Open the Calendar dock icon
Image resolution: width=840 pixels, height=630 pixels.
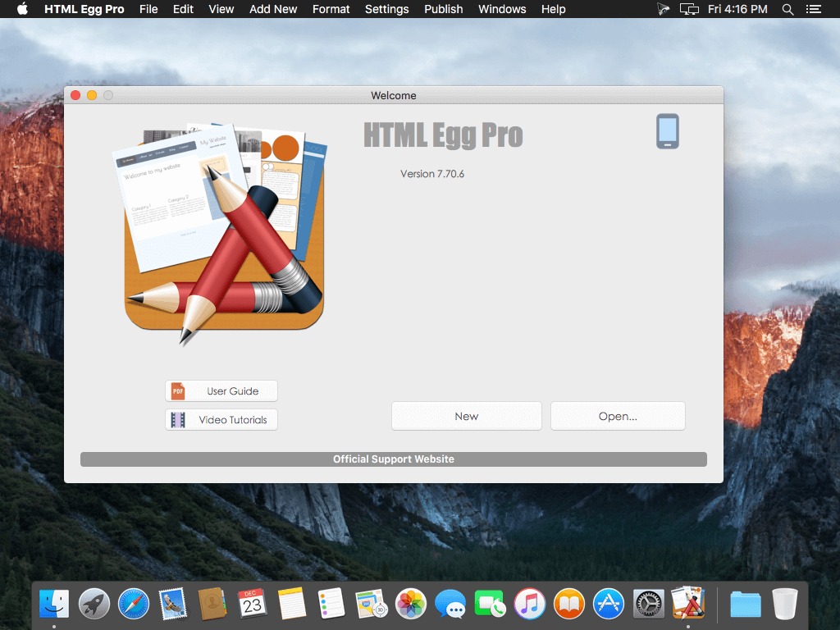pyautogui.click(x=253, y=604)
